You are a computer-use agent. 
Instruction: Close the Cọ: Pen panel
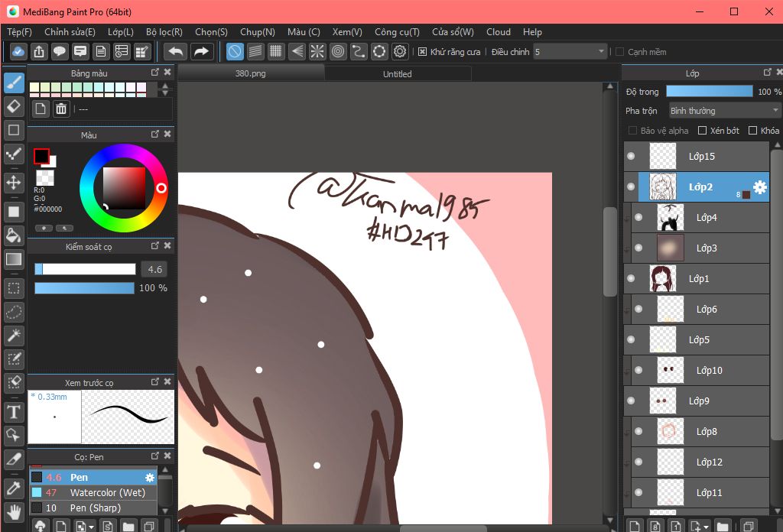coord(167,456)
